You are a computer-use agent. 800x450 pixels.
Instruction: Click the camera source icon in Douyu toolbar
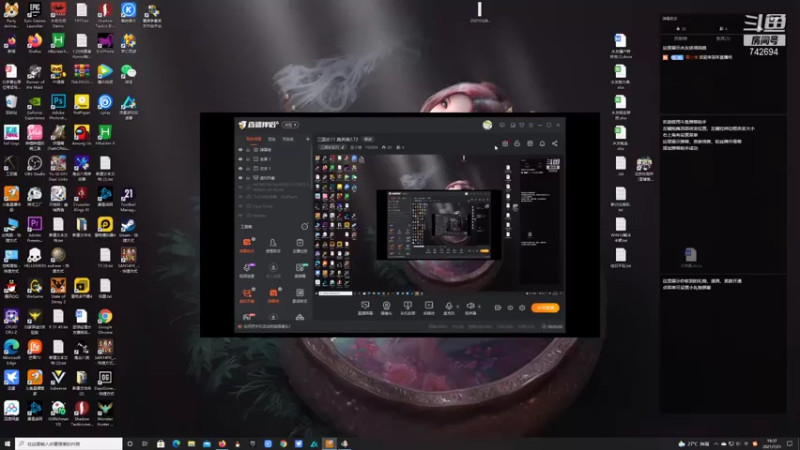click(x=387, y=305)
